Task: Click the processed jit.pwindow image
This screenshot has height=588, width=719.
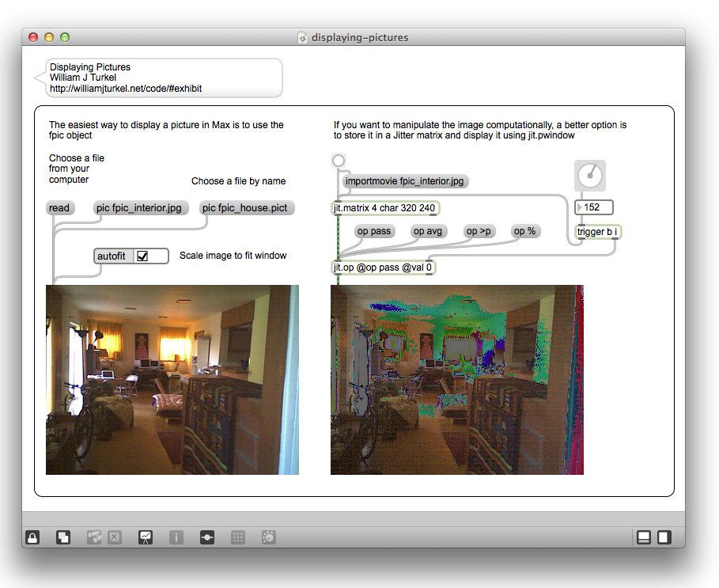Action: [456, 380]
